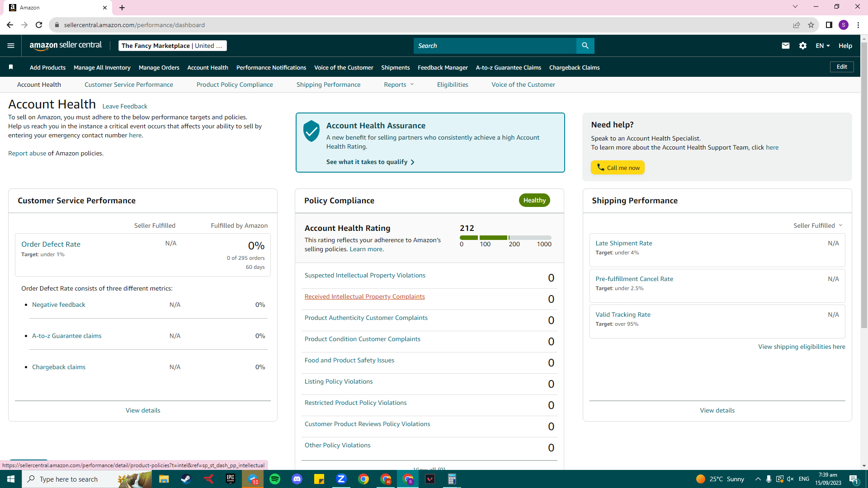This screenshot has height=488, width=868.
Task: Open Spotify from the taskbar
Action: (x=275, y=479)
